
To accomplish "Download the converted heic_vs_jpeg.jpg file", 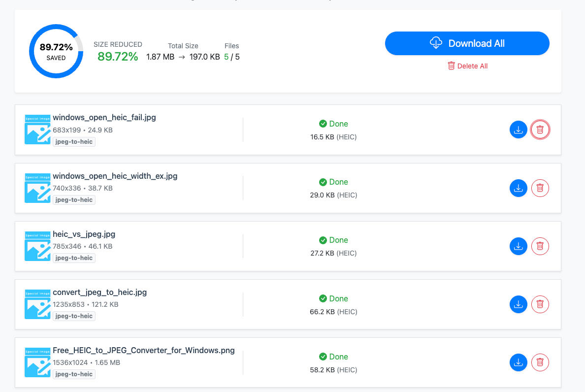I will pos(518,246).
